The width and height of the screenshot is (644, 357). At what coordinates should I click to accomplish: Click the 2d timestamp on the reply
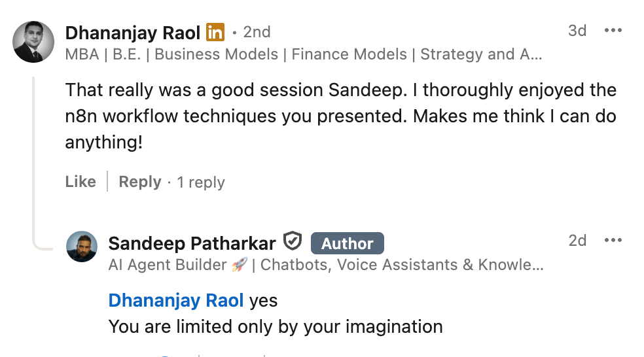(x=577, y=241)
